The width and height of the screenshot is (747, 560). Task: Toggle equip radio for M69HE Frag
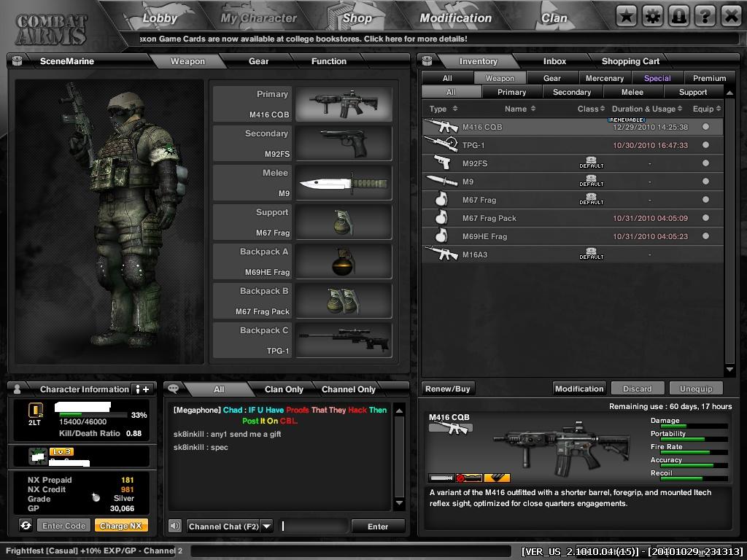click(x=705, y=236)
